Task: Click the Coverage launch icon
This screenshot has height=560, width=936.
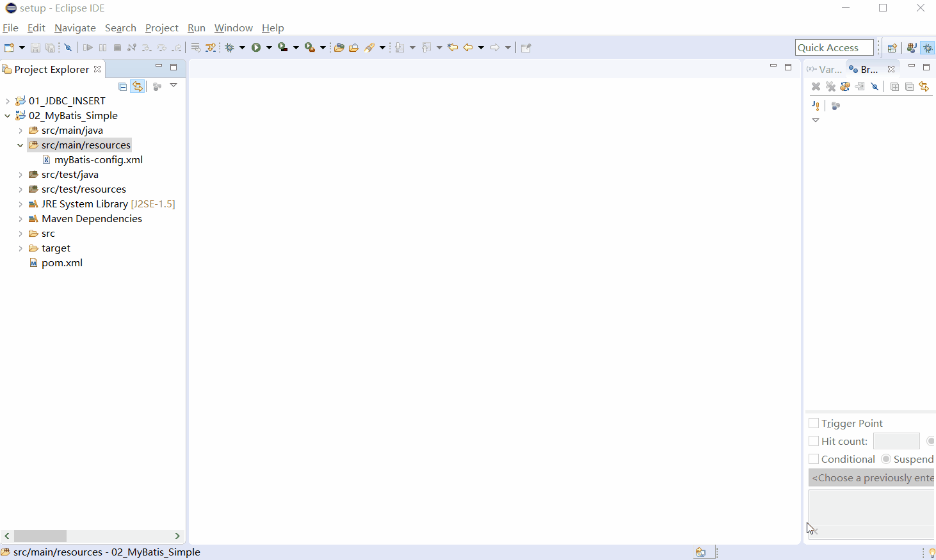Action: [x=283, y=47]
